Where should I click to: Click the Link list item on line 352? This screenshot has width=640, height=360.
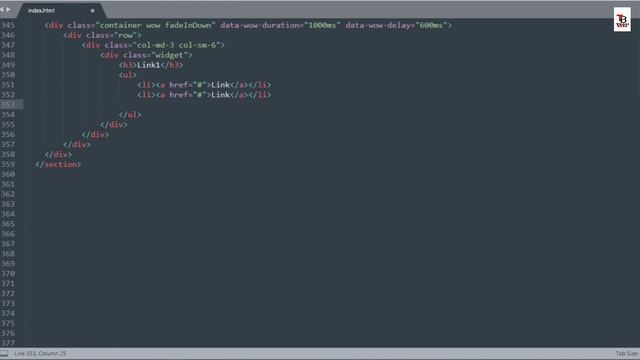(x=204, y=95)
